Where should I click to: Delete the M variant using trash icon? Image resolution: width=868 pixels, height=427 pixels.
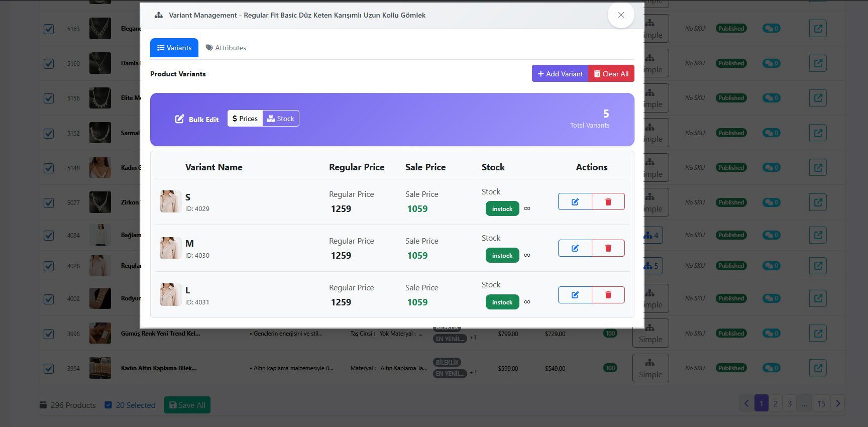[608, 248]
